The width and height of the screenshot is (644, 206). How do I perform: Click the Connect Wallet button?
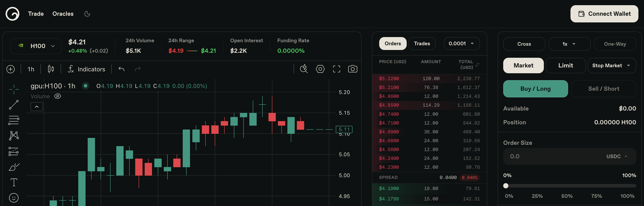pos(604,14)
